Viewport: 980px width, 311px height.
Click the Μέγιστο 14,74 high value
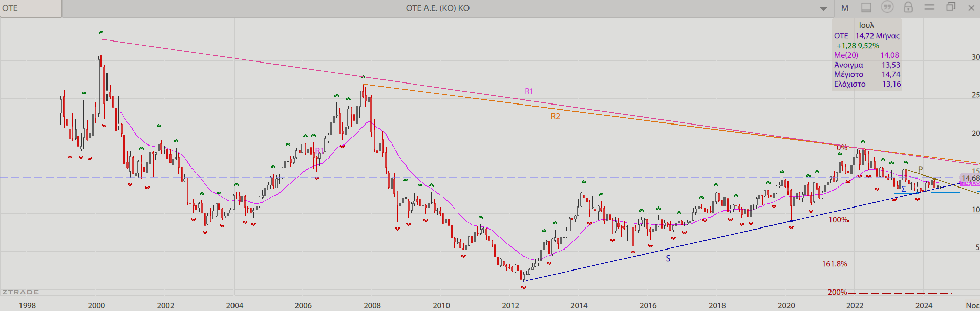[867, 75]
